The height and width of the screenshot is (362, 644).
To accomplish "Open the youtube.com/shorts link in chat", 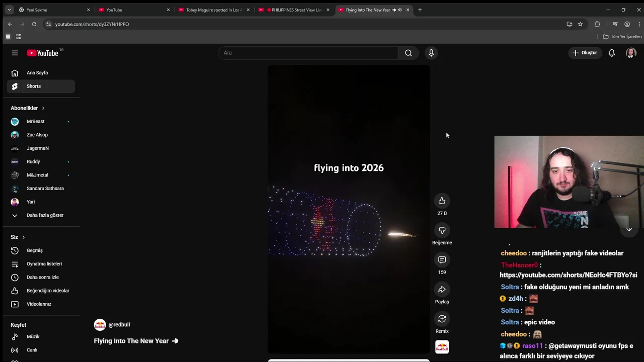I will 569,275.
